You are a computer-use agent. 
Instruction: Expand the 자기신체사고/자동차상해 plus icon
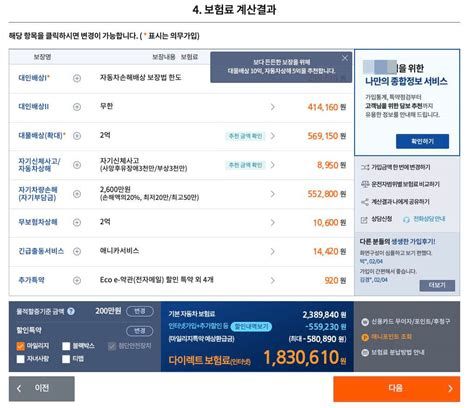click(x=77, y=165)
